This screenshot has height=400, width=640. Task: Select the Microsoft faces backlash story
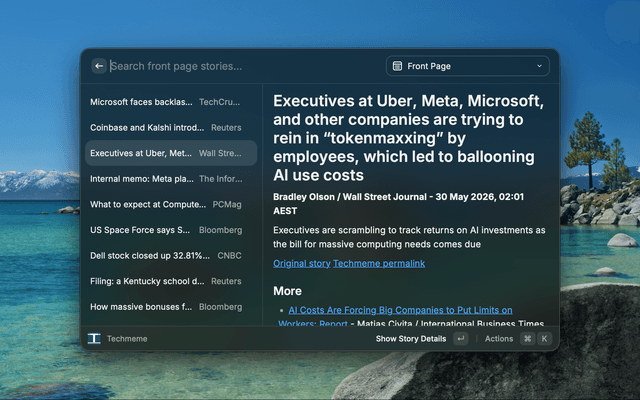171,102
